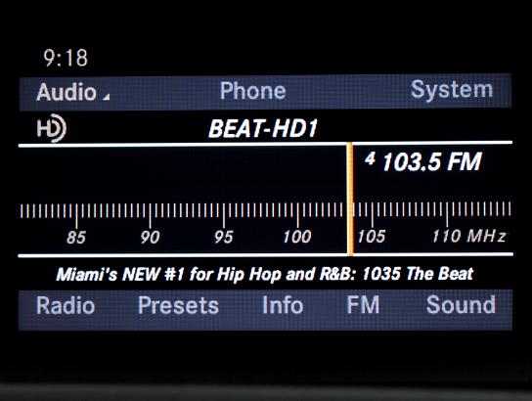Select the 110 MHz scale mark
The height and width of the screenshot is (401, 532).
coord(446,236)
